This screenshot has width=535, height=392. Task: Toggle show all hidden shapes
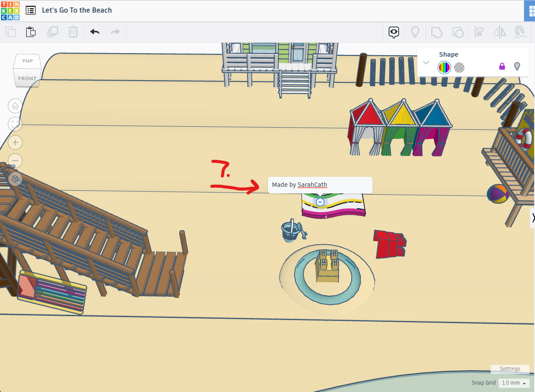[x=415, y=32]
